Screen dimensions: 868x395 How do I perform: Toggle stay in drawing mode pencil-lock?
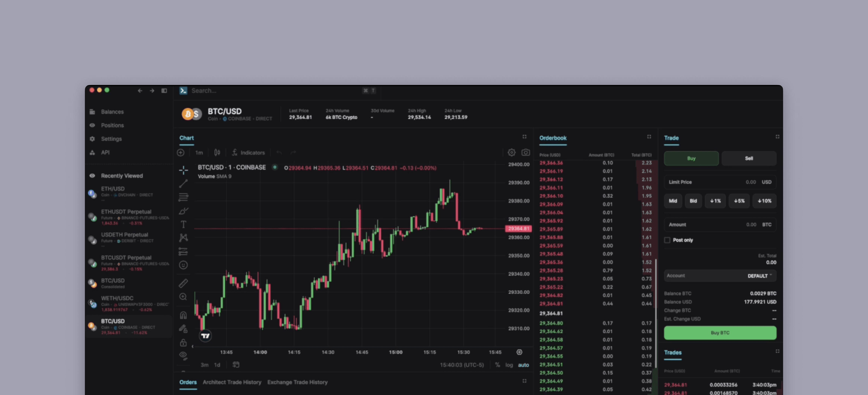(183, 329)
